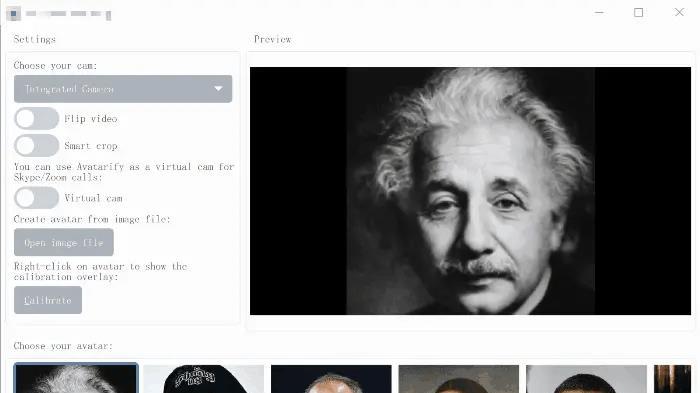The width and height of the screenshot is (700, 393).
Task: Open the Integrated Camera dropdown
Action: click(x=123, y=89)
